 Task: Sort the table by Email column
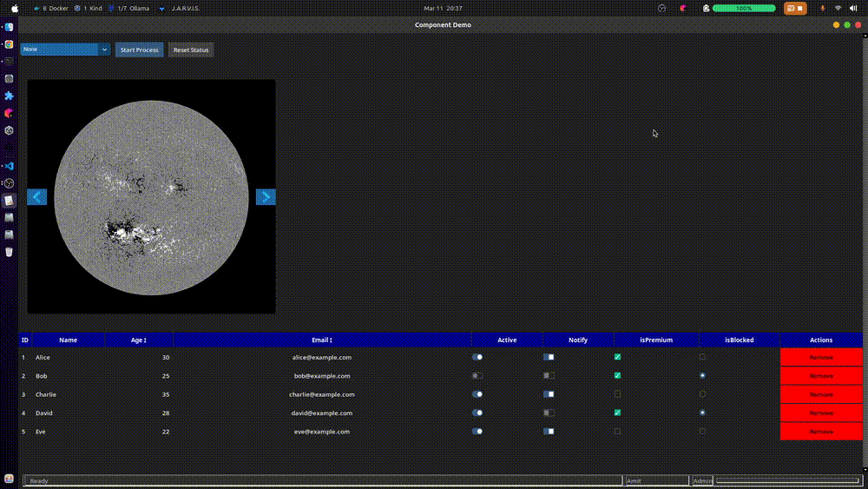tap(322, 340)
